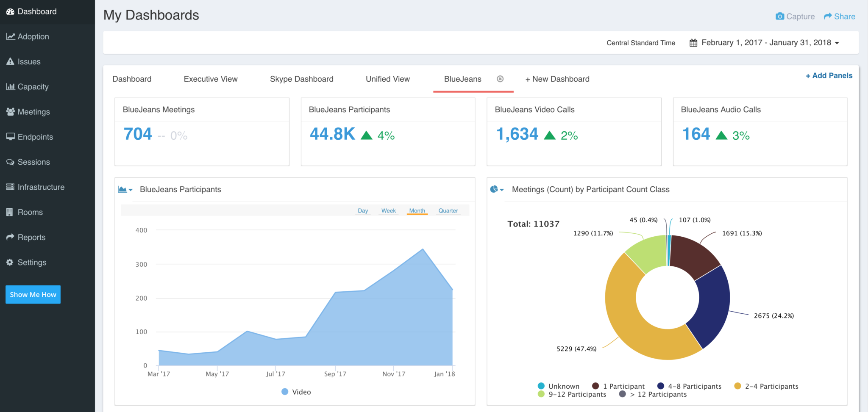Toggle 1 Participant legend item
Viewport: 868px width, 412px height.
(x=618, y=386)
